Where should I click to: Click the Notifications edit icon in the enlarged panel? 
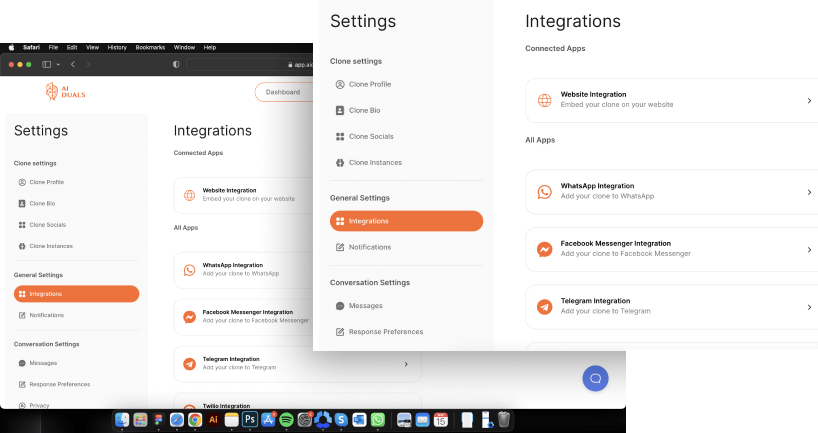click(x=340, y=247)
